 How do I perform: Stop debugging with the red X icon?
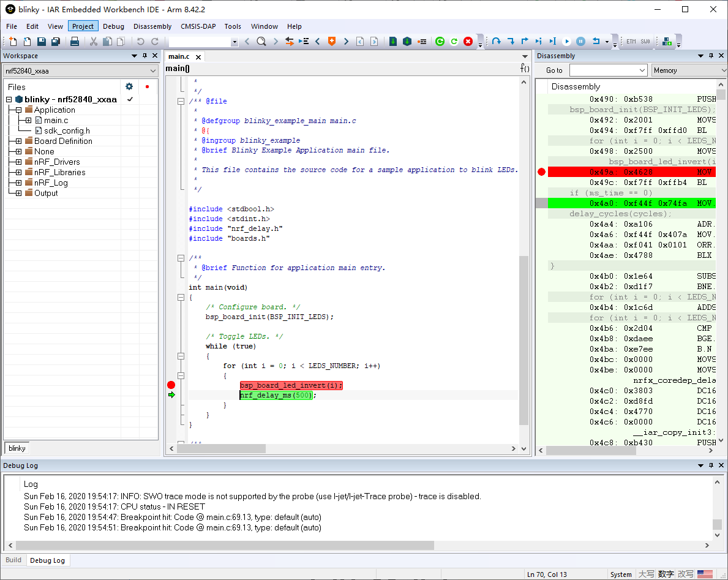tap(468, 41)
